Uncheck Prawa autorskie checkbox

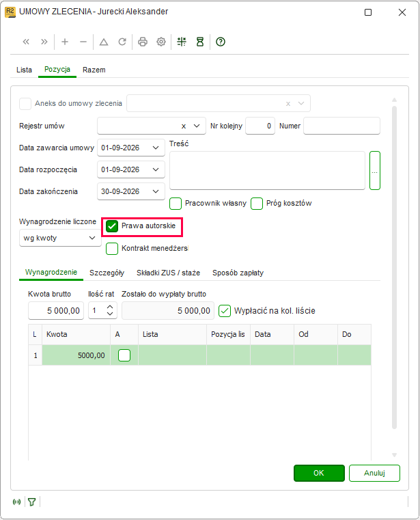112,226
